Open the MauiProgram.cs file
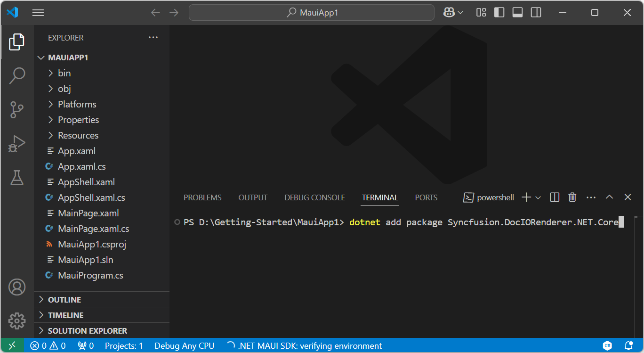644x353 pixels. click(90, 275)
